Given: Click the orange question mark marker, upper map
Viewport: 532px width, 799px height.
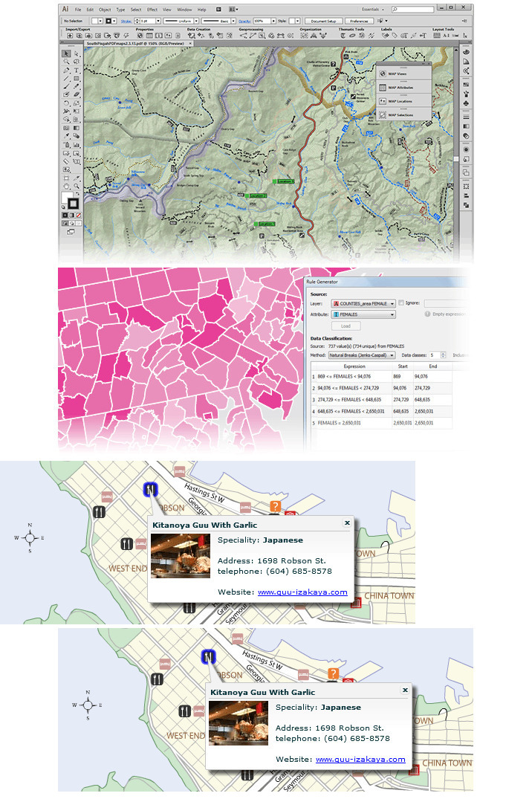Looking at the screenshot, I should (x=275, y=506).
